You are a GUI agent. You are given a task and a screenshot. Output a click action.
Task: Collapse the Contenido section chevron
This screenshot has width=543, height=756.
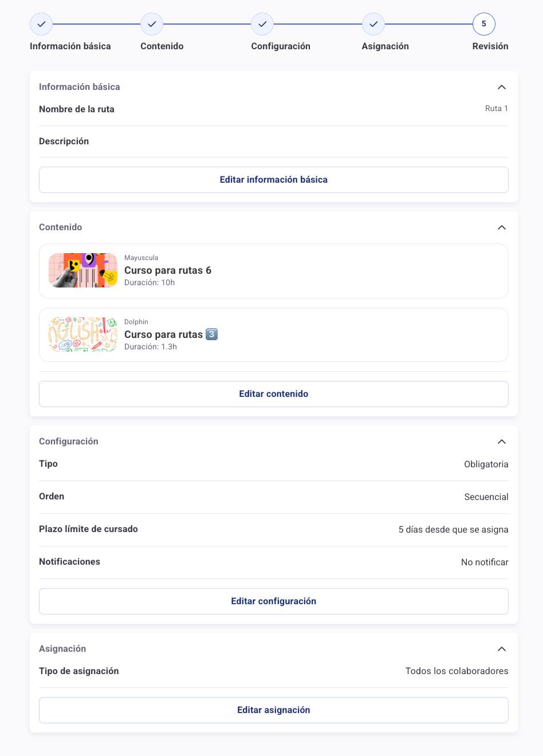pos(502,227)
